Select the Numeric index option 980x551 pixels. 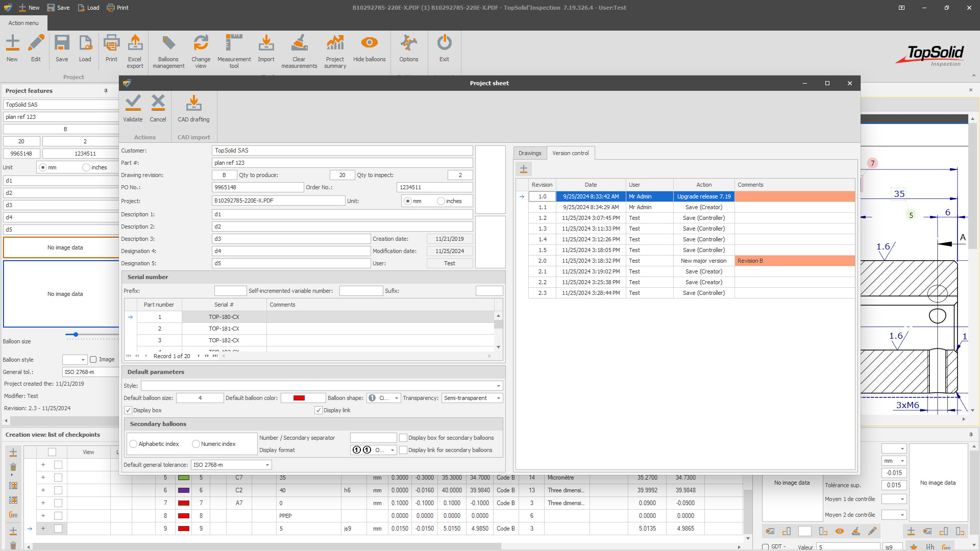196,444
